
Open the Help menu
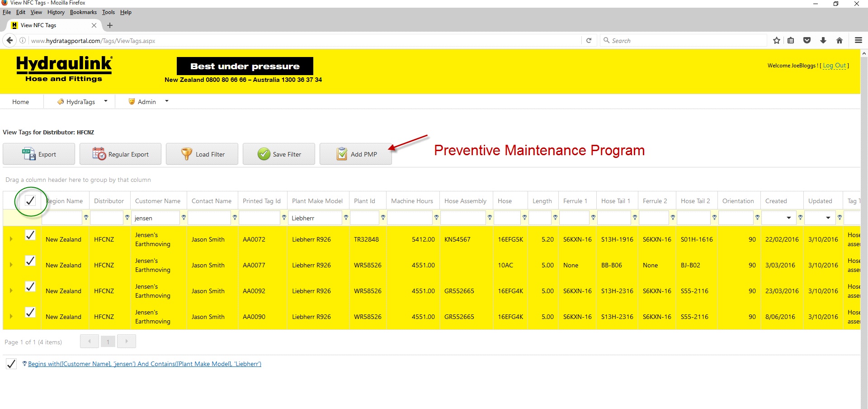pos(126,12)
